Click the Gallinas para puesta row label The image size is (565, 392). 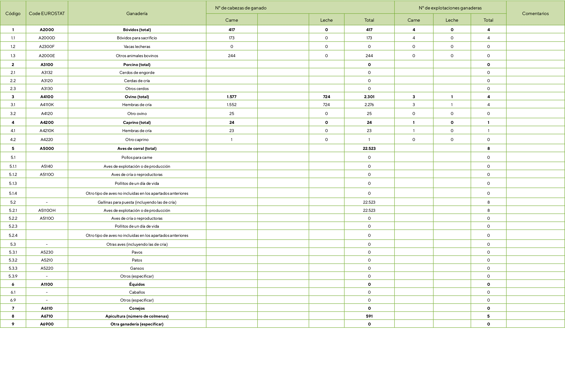click(137, 202)
